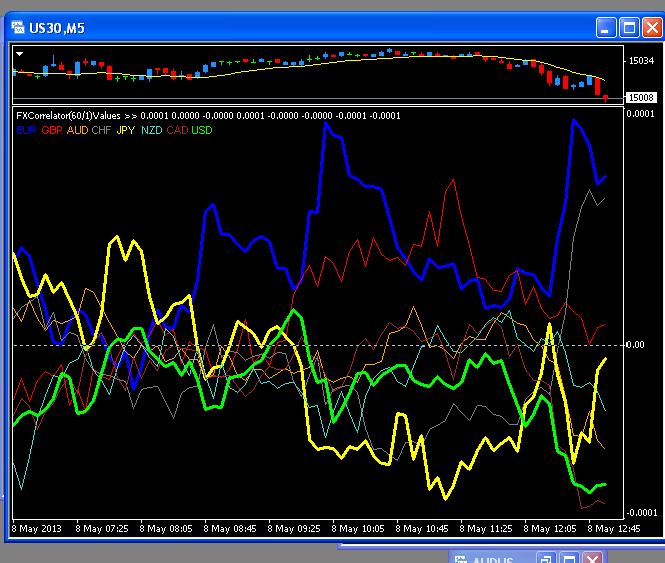Image resolution: width=665 pixels, height=563 pixels.
Task: Click the 8 May 09:25 time label
Action: [x=294, y=529]
